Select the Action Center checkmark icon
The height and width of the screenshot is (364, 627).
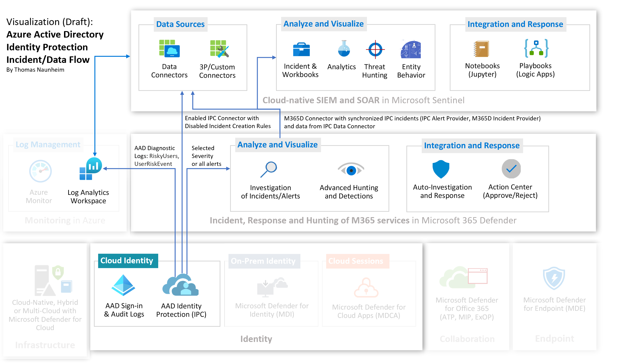coord(511,169)
